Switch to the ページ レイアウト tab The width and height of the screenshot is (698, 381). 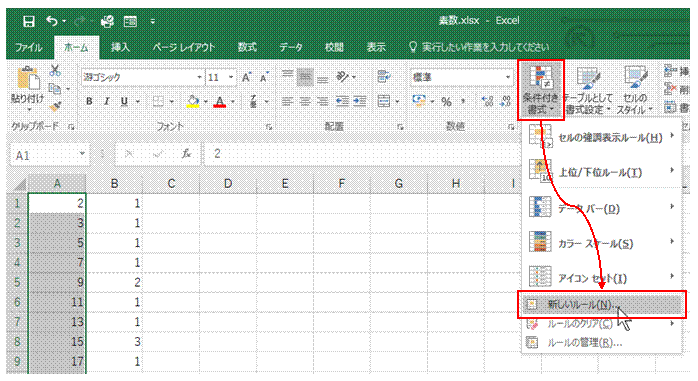tap(184, 47)
